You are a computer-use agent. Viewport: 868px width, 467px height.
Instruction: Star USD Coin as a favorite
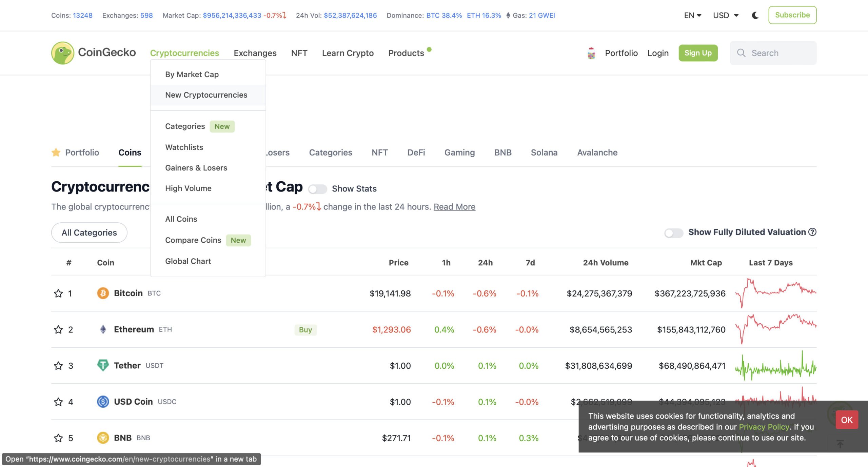point(58,402)
